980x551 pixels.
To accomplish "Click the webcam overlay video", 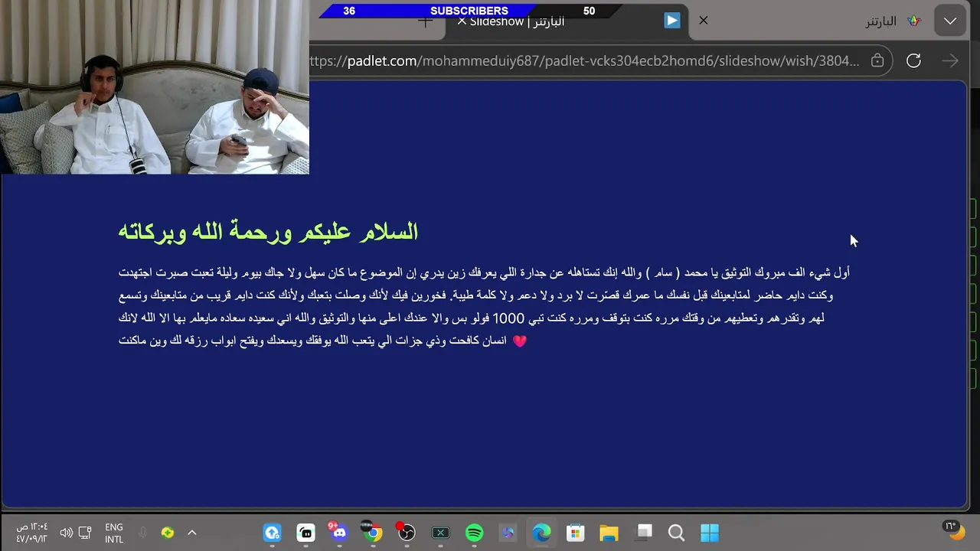I will (x=155, y=87).
